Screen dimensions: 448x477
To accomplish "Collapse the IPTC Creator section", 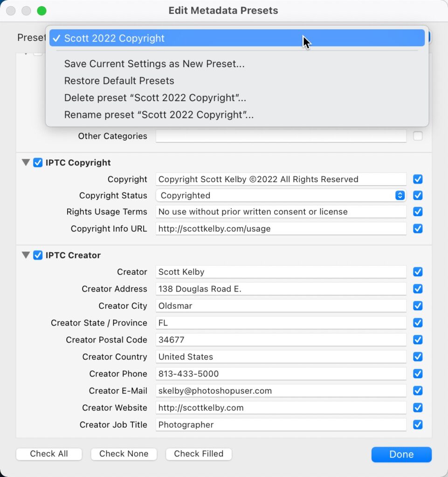I will click(x=26, y=255).
